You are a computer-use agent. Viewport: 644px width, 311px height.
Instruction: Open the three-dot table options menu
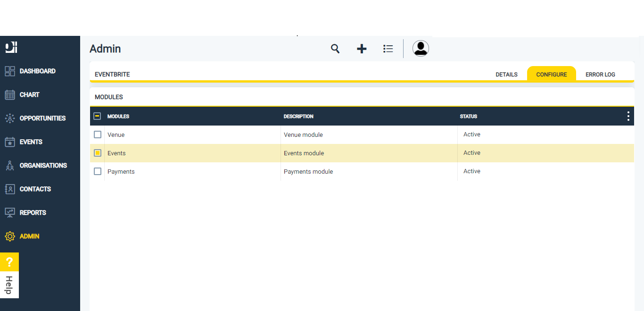coord(628,116)
